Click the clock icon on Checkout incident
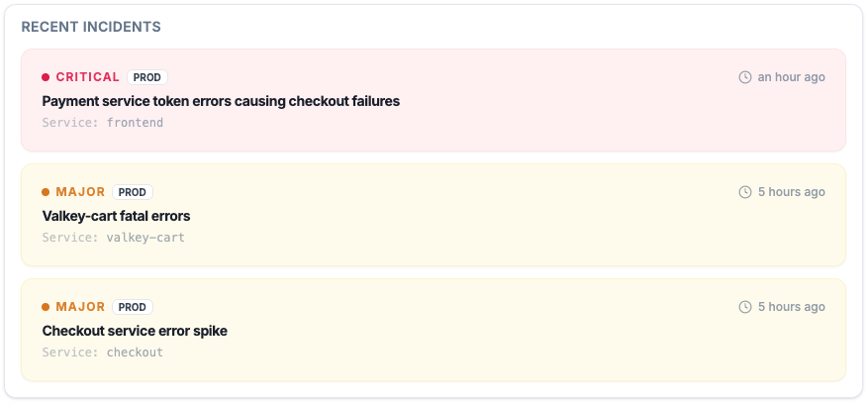 click(745, 307)
